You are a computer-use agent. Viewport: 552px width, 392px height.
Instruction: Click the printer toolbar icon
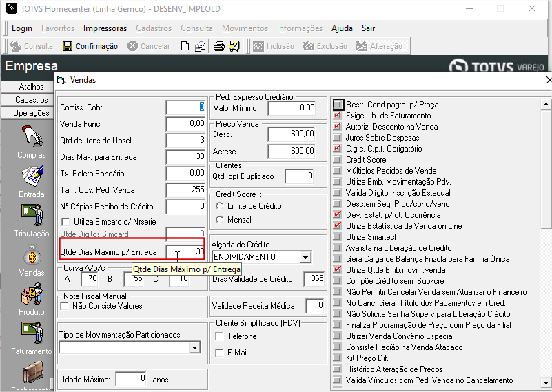[219, 46]
